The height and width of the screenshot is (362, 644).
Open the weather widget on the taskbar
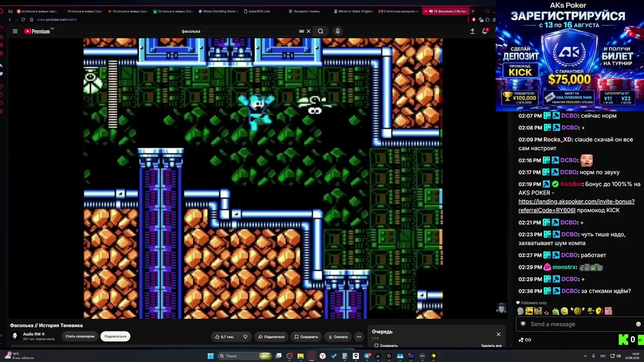click(20, 356)
